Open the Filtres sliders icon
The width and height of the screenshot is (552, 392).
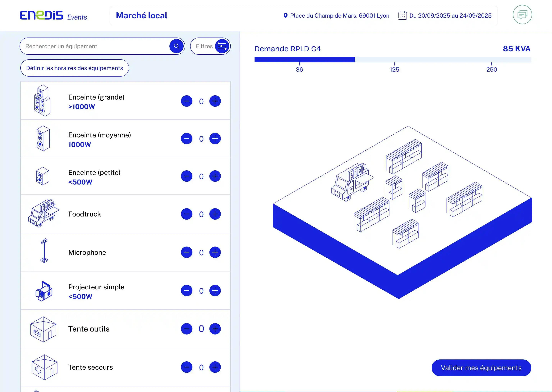222,46
